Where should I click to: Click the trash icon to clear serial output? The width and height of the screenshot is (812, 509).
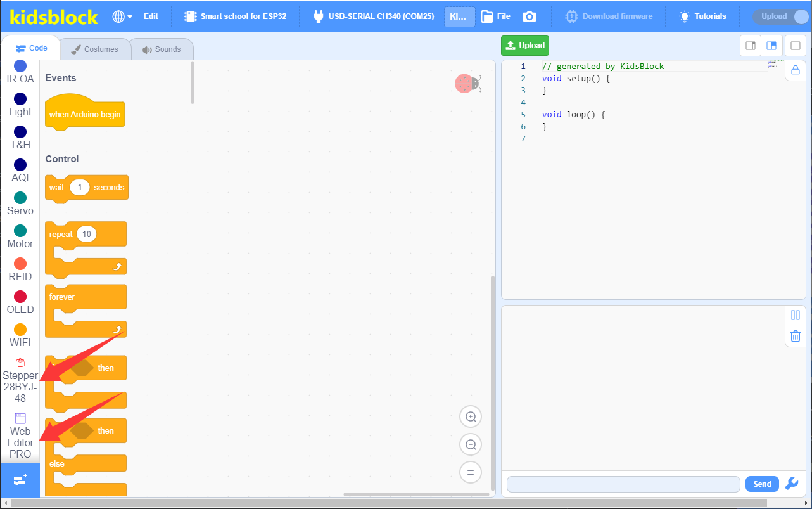[x=796, y=336]
